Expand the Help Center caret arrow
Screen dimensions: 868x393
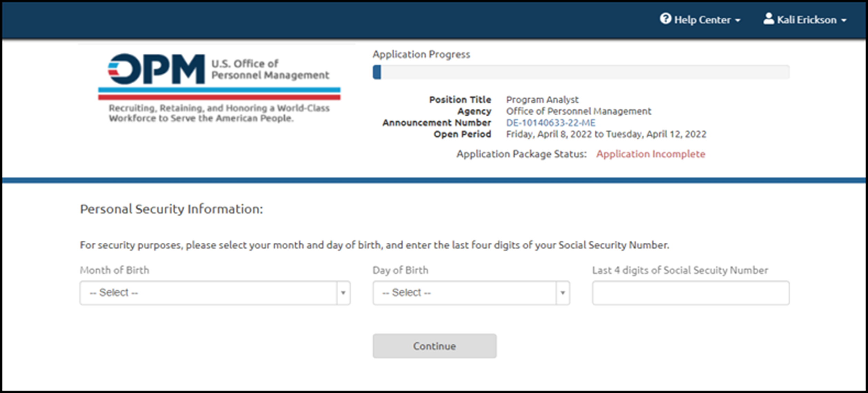[738, 21]
